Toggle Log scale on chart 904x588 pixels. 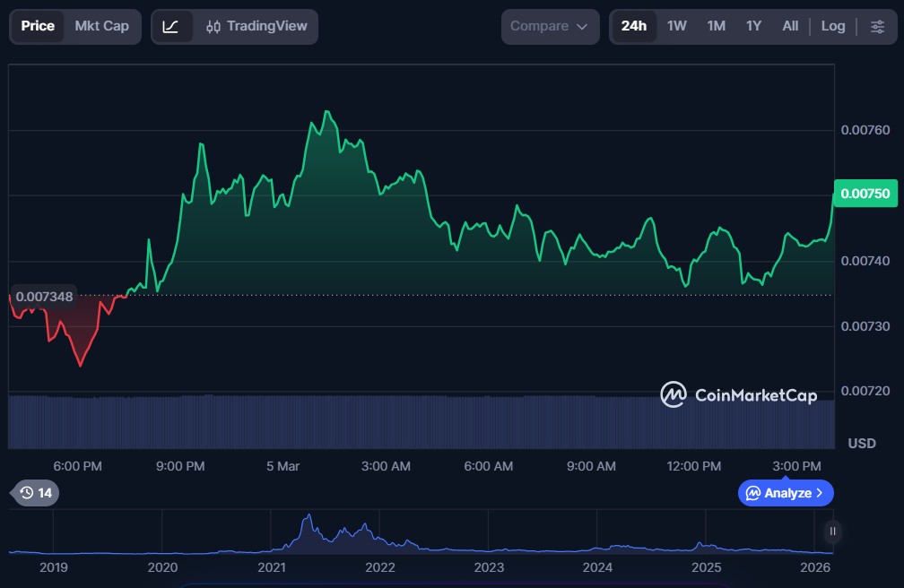833,27
